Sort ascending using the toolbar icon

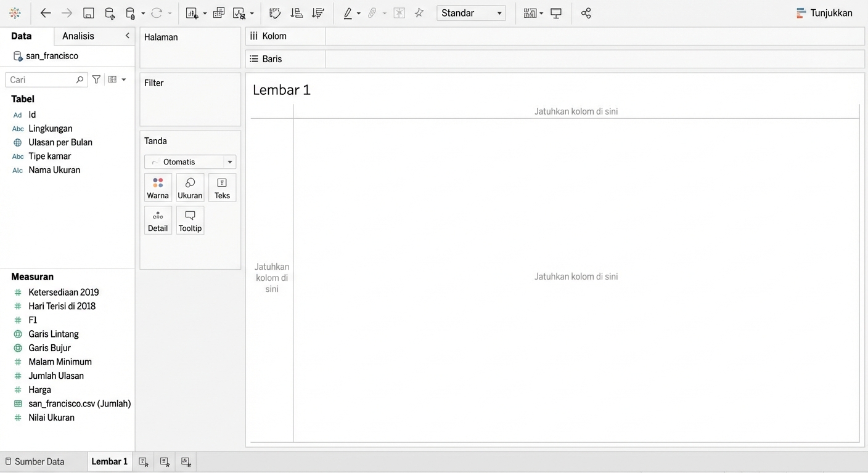[x=297, y=13]
